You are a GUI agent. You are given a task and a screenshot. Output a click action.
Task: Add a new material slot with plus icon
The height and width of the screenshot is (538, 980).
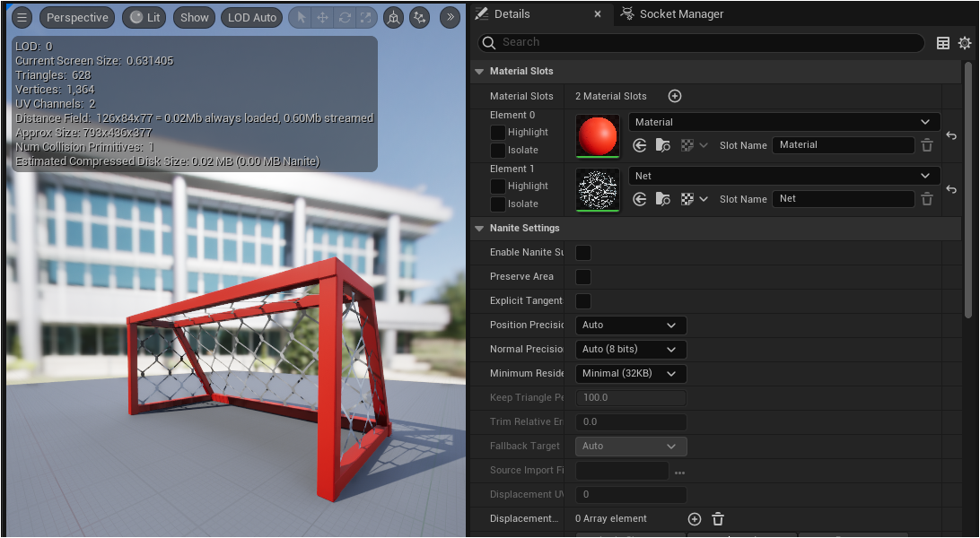[x=675, y=96]
